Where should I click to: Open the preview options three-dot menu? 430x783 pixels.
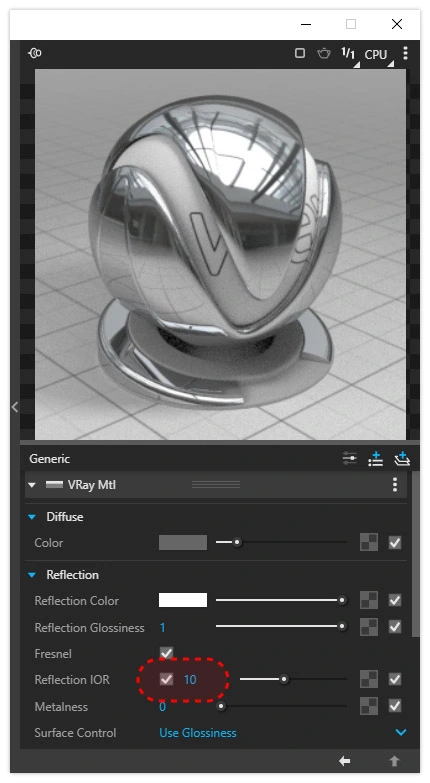[x=406, y=53]
